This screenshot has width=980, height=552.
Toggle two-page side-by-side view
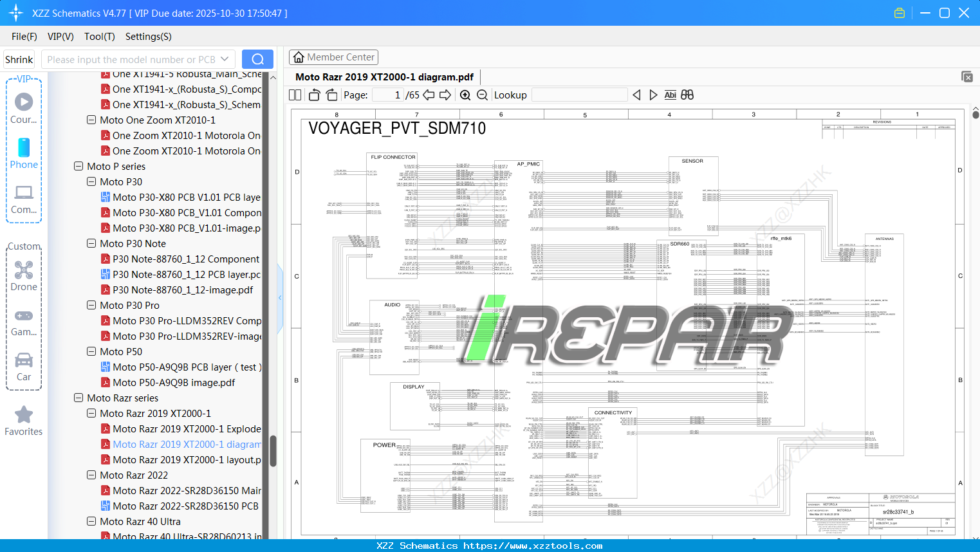[x=295, y=95]
